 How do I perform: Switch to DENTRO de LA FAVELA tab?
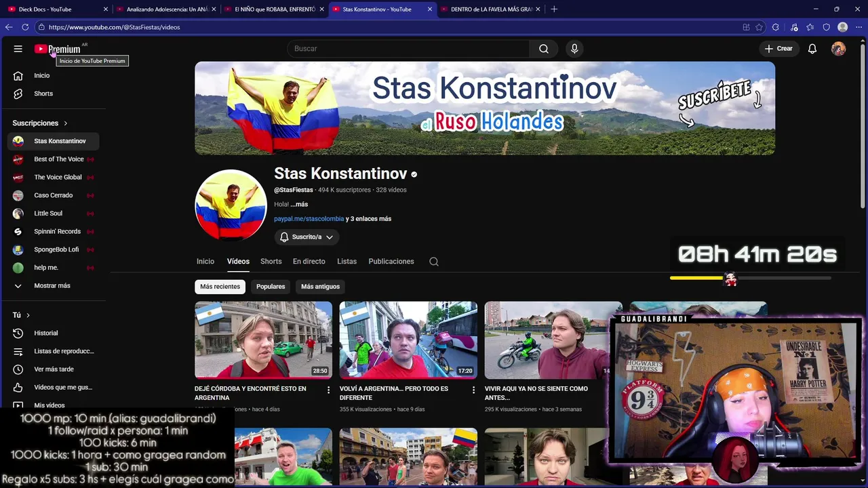coord(491,9)
